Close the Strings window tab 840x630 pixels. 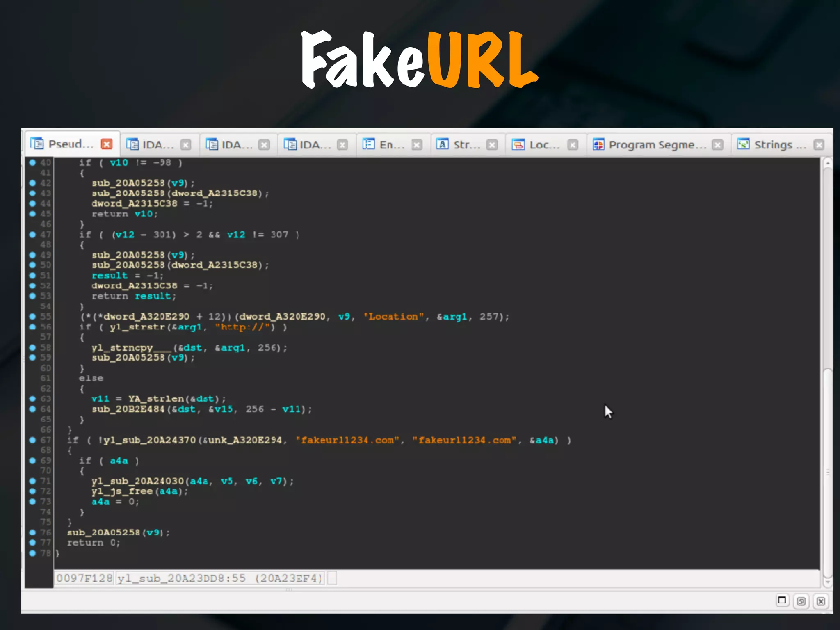click(x=819, y=145)
